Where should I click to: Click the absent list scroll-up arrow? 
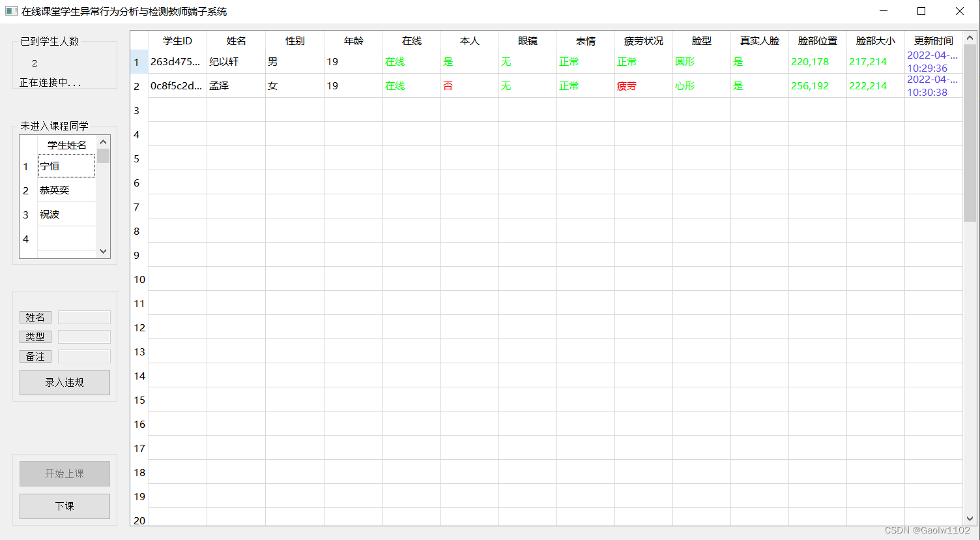(103, 142)
